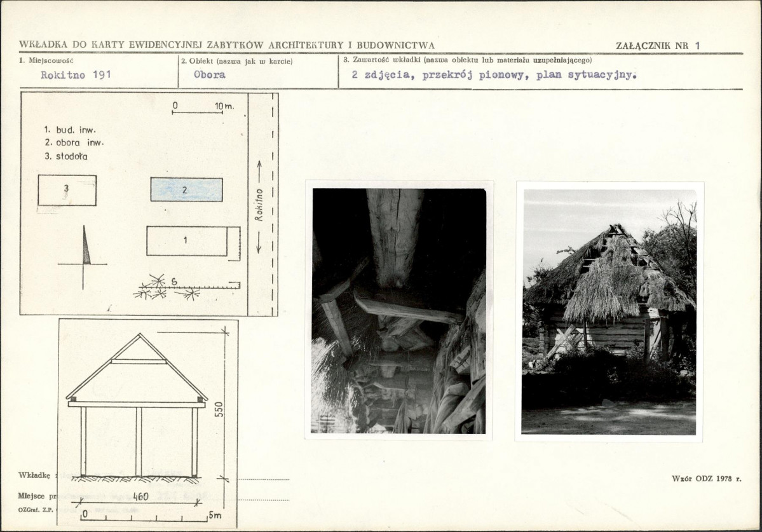Screen dimensions: 762x532
Task: Click the Obora object name field
Action: (x=210, y=75)
